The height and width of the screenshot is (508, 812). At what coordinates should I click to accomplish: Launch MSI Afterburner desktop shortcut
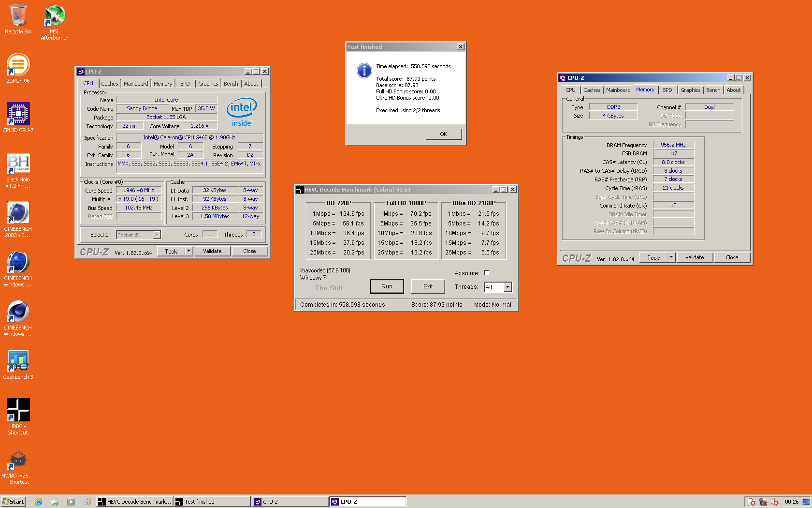coord(54,22)
